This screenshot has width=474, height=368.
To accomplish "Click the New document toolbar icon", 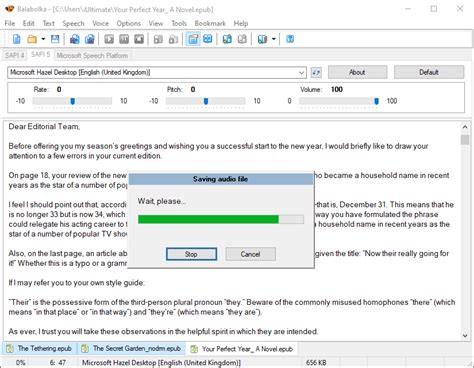I will (16, 39).
